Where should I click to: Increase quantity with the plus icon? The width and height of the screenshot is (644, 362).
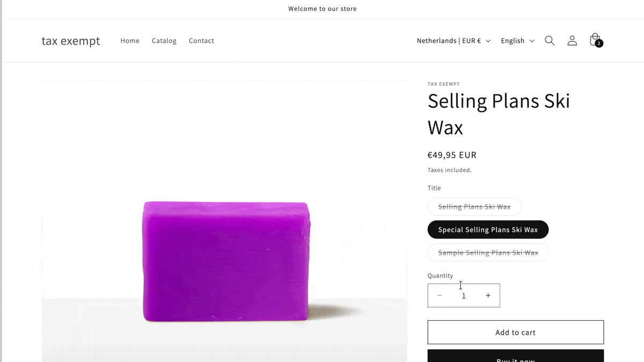point(488,295)
